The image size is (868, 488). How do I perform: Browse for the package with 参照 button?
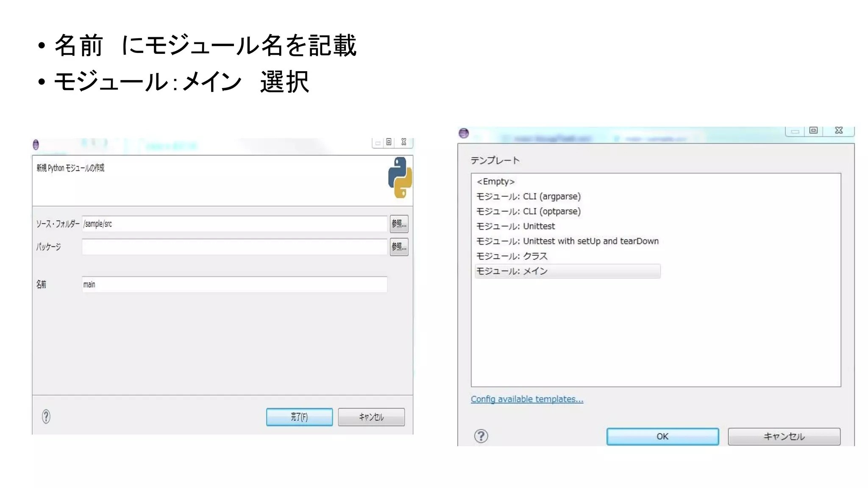399,247
